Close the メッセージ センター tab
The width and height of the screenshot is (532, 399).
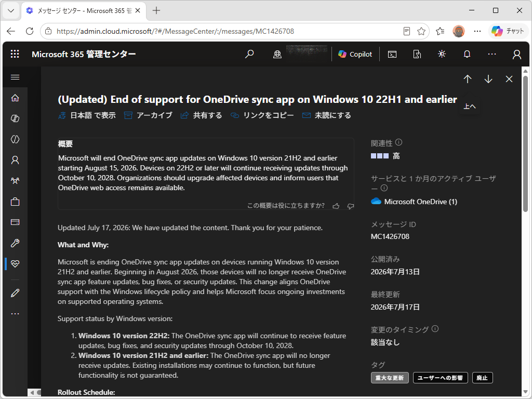[138, 10]
